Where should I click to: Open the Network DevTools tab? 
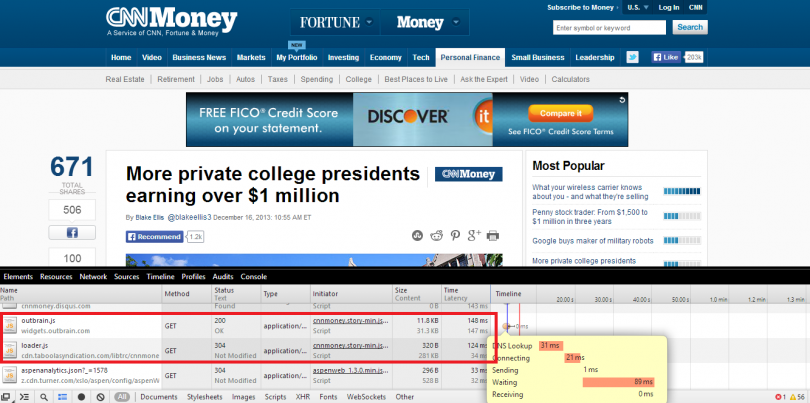[93, 276]
